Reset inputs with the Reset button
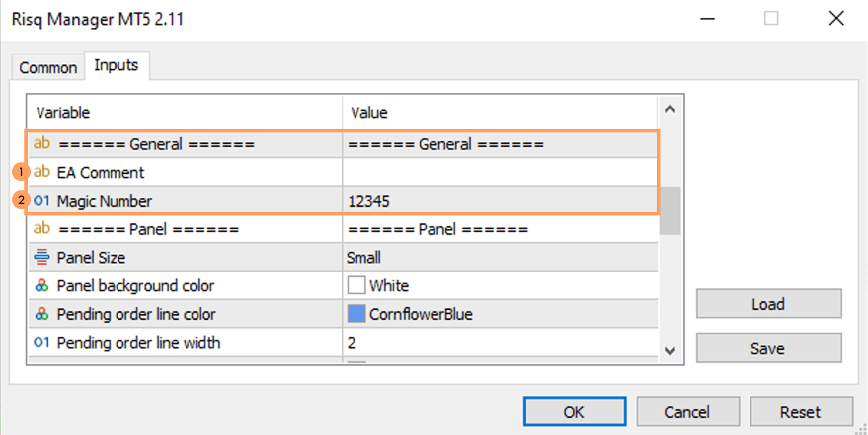868x435 pixels. click(801, 412)
